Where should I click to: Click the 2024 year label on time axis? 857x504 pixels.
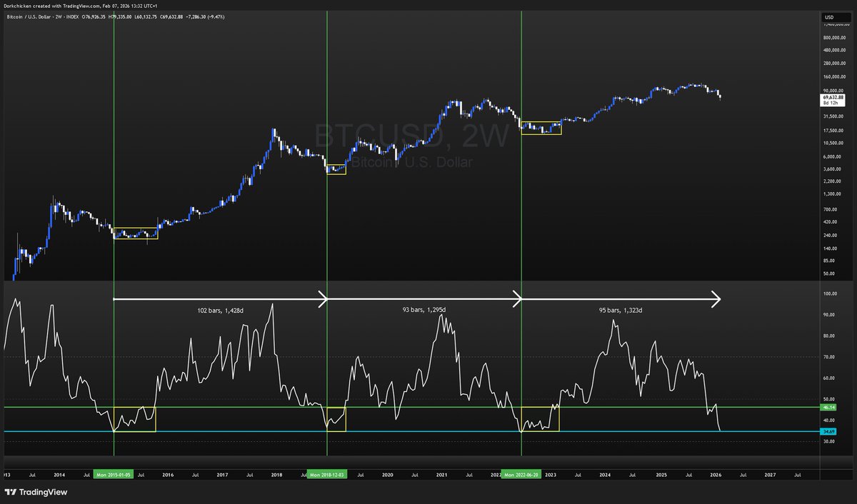[606, 474]
